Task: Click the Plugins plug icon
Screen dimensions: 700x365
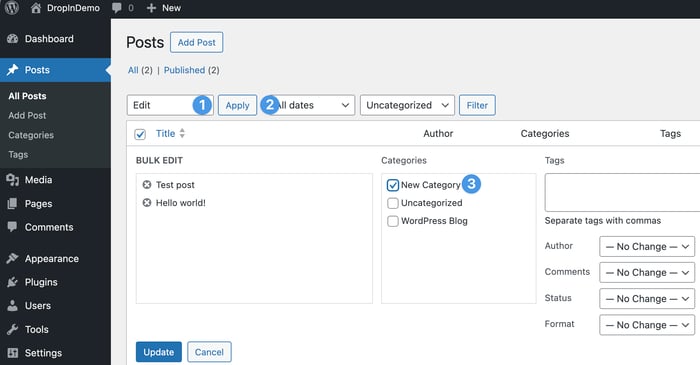Action: coord(12,282)
